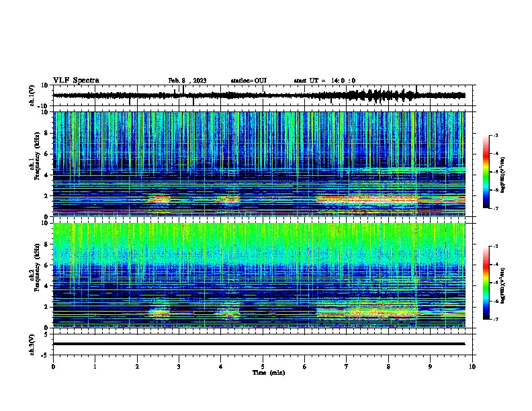
Task: Click the ch.2 color scale bar
Action: coord(486,283)
